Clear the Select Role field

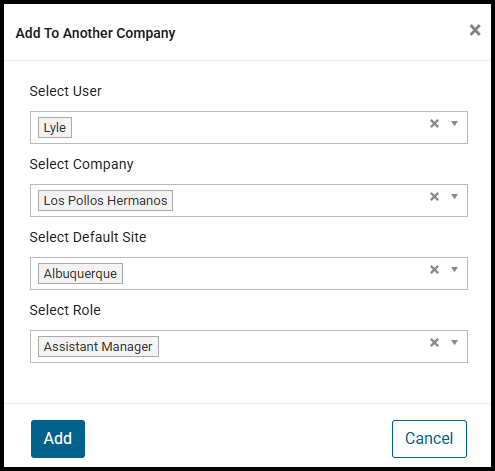pyautogui.click(x=434, y=342)
